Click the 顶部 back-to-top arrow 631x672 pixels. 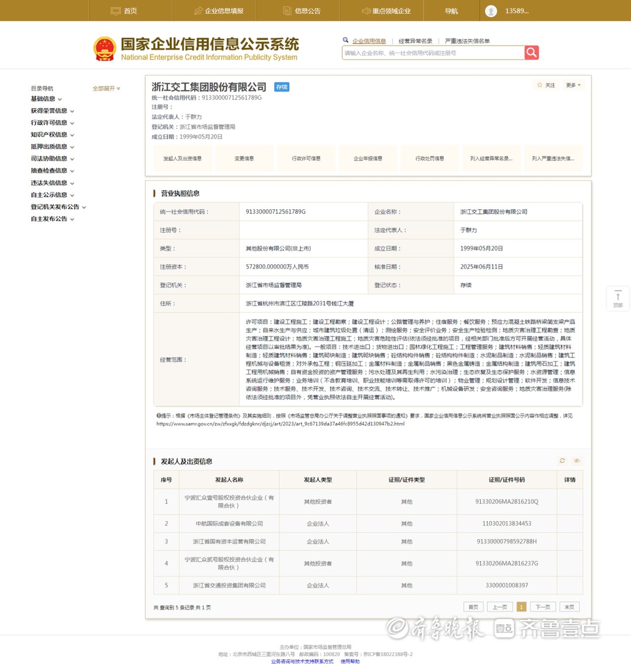[618, 298]
